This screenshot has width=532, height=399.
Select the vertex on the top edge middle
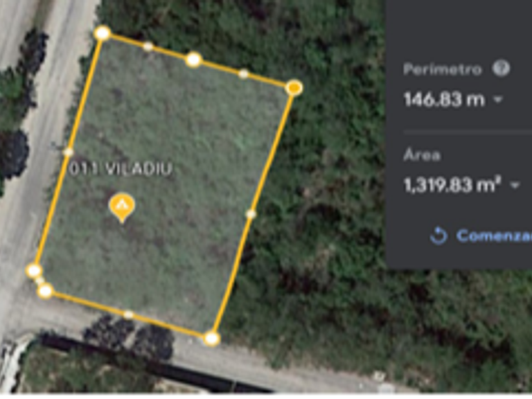[194, 60]
